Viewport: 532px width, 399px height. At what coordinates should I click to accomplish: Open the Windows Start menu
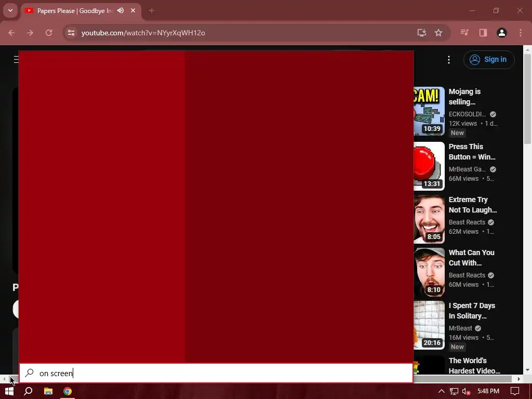click(x=9, y=391)
